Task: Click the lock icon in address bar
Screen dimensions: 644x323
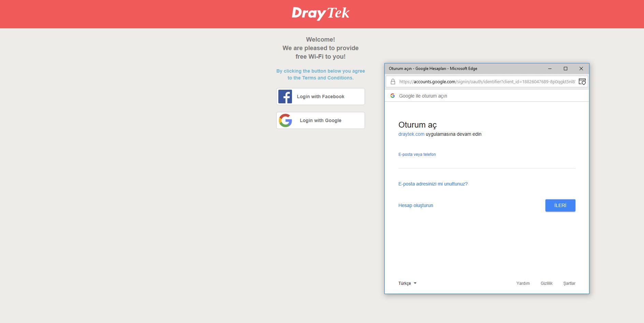Action: click(393, 82)
